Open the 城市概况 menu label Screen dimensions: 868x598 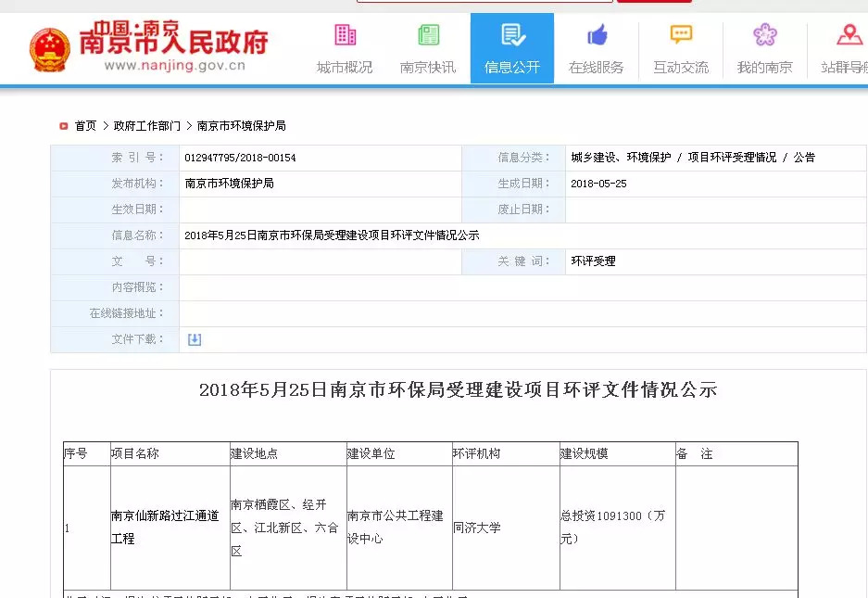pyautogui.click(x=345, y=68)
